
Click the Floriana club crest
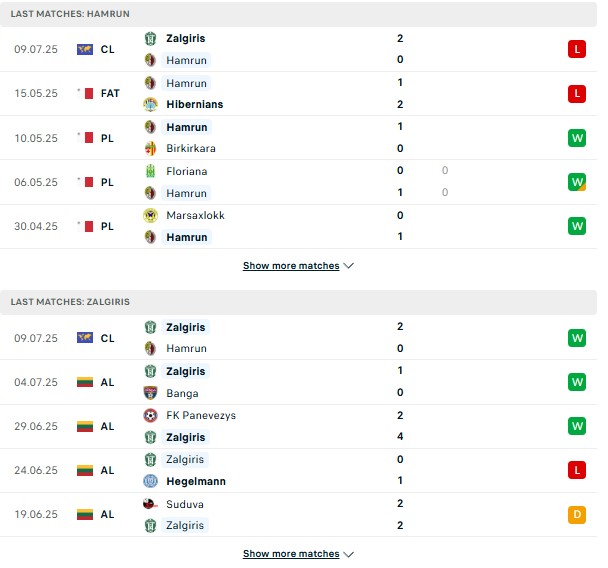click(150, 171)
